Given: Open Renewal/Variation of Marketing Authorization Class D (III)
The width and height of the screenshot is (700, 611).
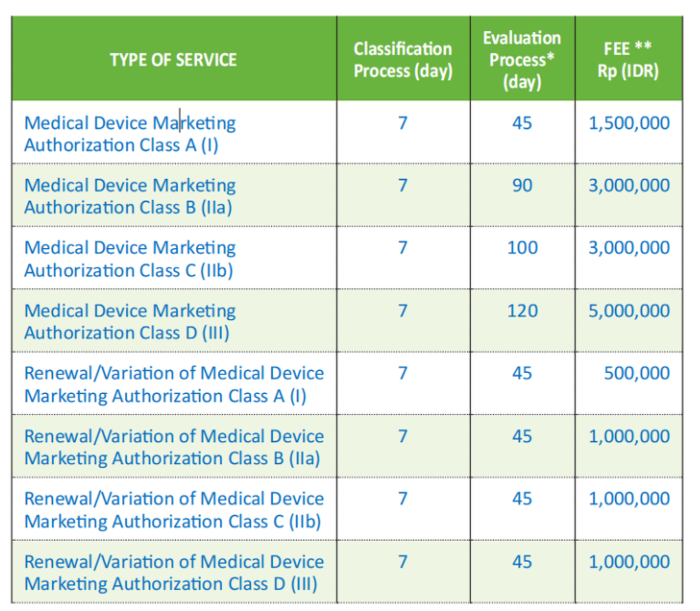Looking at the screenshot, I should [174, 573].
